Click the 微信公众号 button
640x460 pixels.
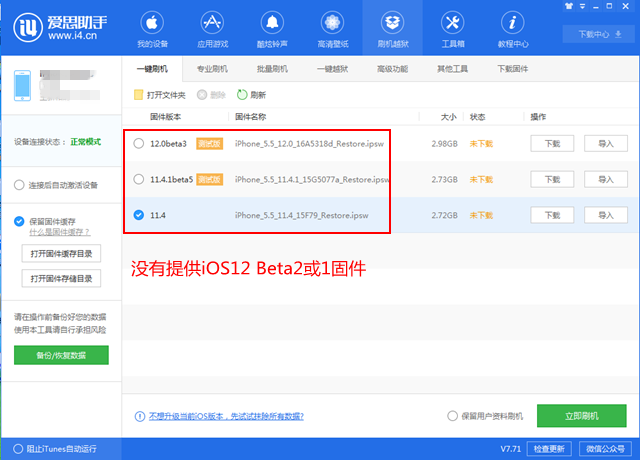(606, 449)
